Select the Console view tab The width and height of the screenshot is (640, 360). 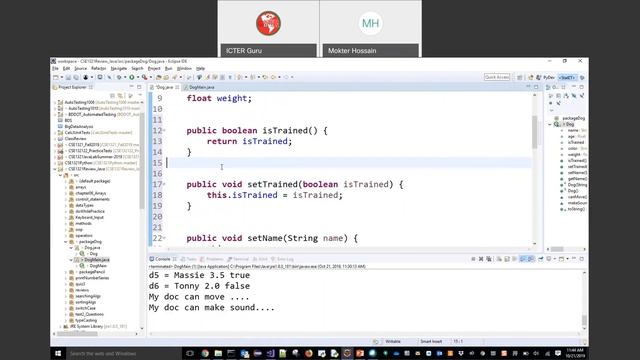coord(162,259)
